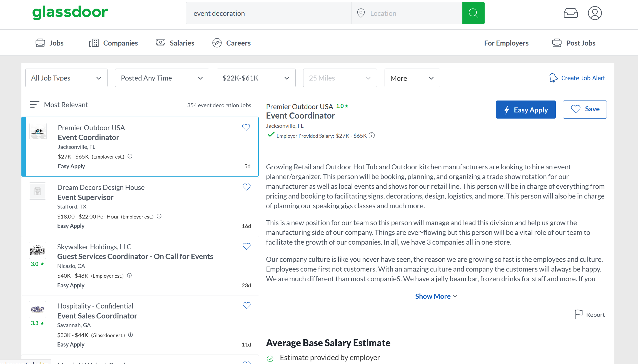This screenshot has height=364, width=638.
Task: Save Dream Decors Event Supervisor job with heart
Action: coord(246,187)
